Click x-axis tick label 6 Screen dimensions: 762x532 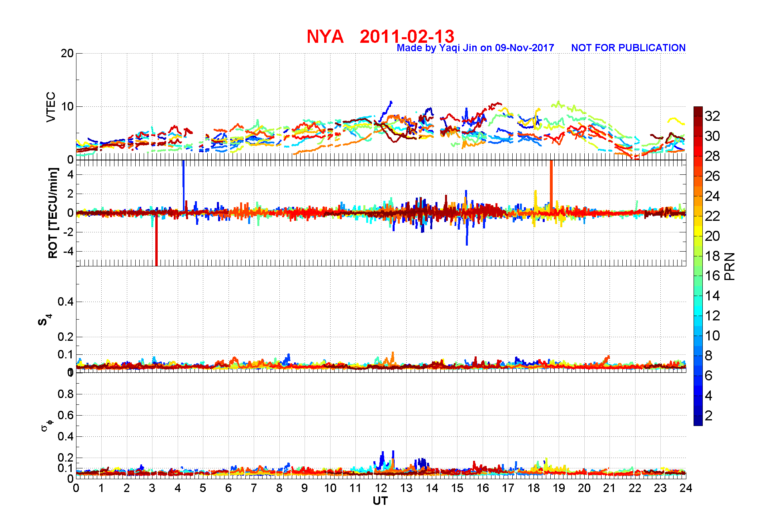click(x=229, y=488)
